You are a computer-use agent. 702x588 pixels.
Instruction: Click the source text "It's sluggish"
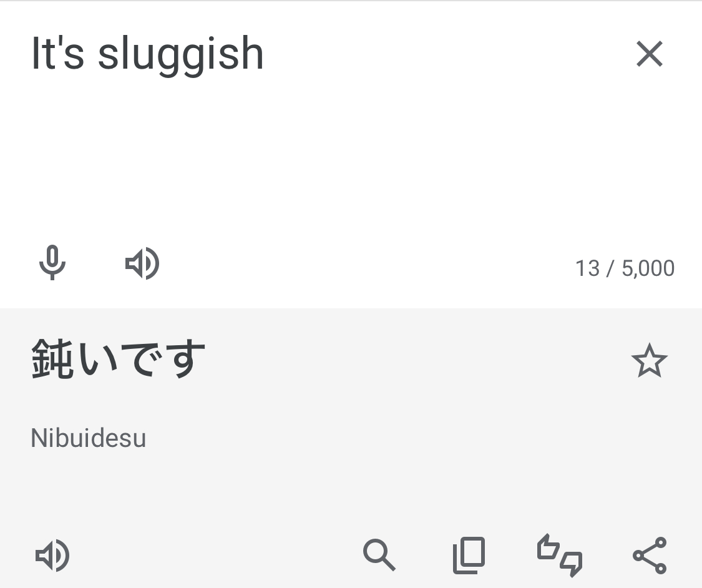click(147, 54)
